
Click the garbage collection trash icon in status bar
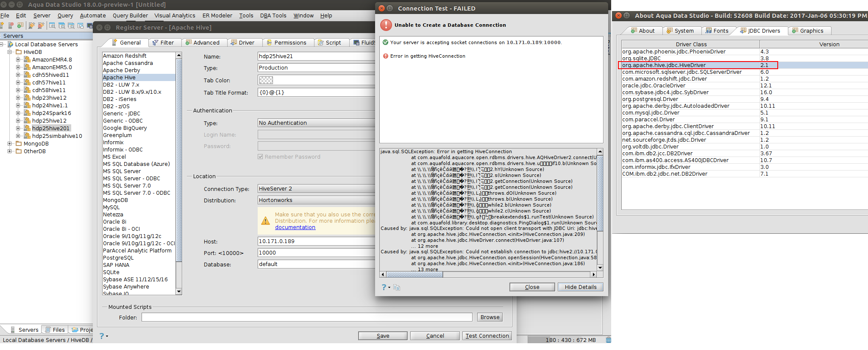(x=608, y=340)
